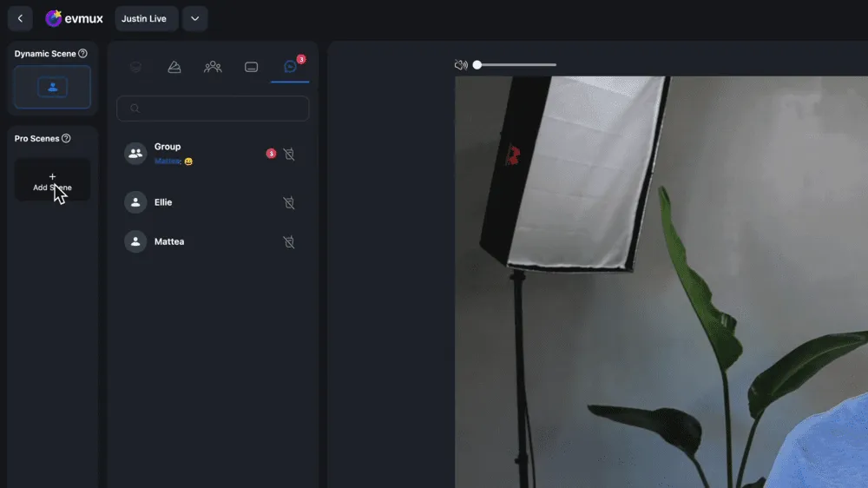This screenshot has height=488, width=868.
Task: Select the Dynamic Scene thumbnail
Action: tap(52, 87)
